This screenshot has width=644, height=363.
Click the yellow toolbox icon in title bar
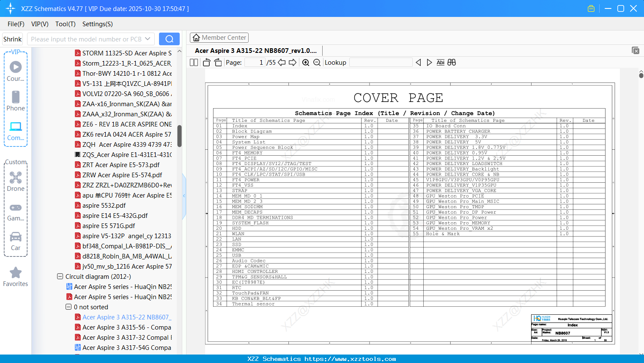591,8
